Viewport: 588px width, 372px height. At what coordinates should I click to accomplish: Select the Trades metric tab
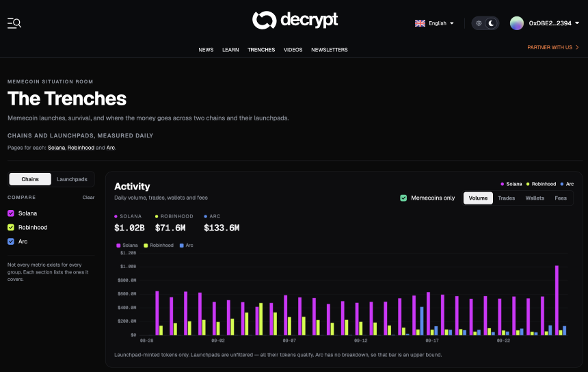click(x=506, y=198)
